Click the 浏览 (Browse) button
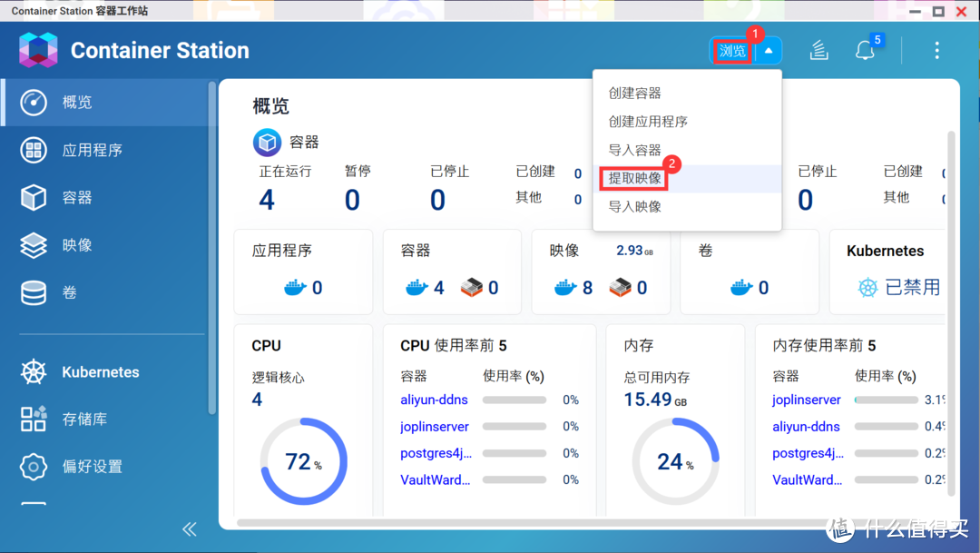The width and height of the screenshot is (980, 553). coord(732,51)
